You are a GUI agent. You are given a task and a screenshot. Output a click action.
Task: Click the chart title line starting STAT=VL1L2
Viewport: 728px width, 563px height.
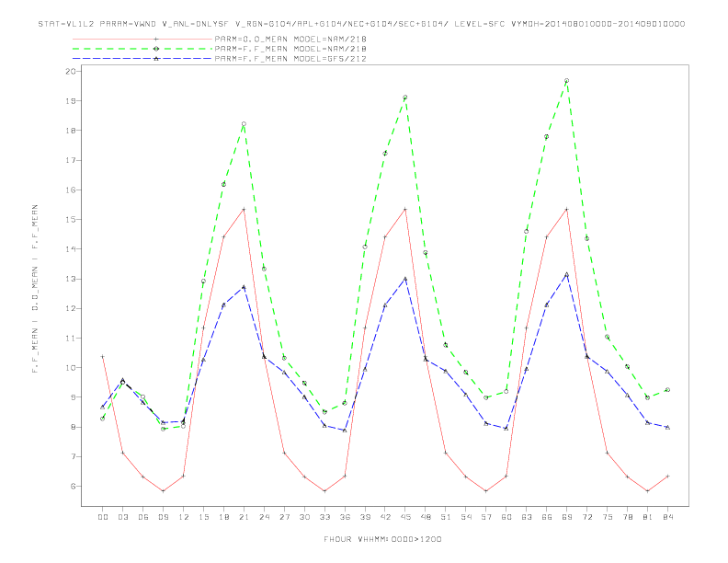[x=361, y=24]
